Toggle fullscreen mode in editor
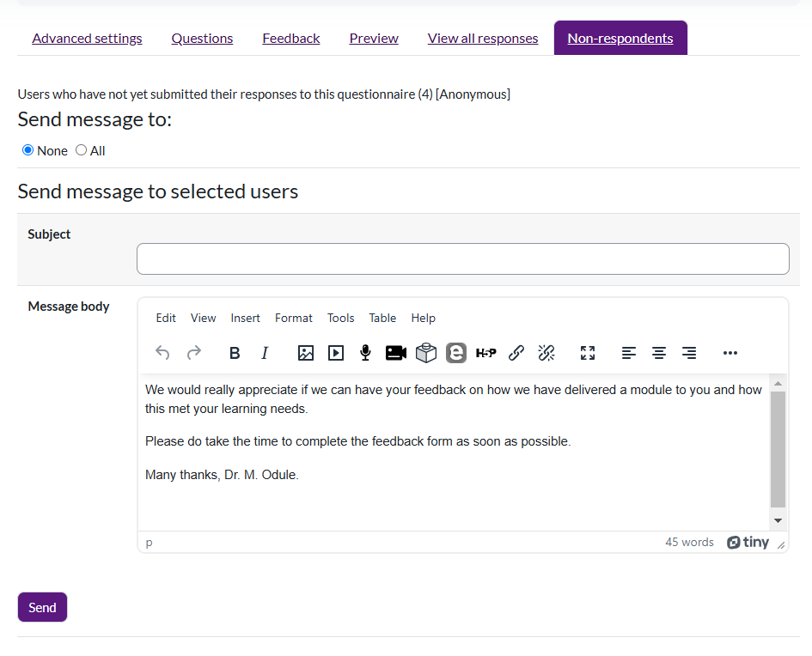 tap(588, 353)
